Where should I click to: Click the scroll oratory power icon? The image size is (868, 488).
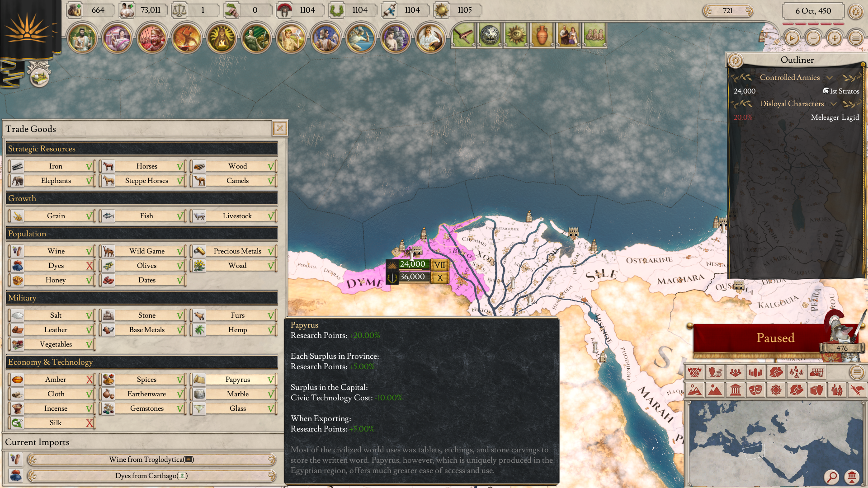tap(389, 10)
